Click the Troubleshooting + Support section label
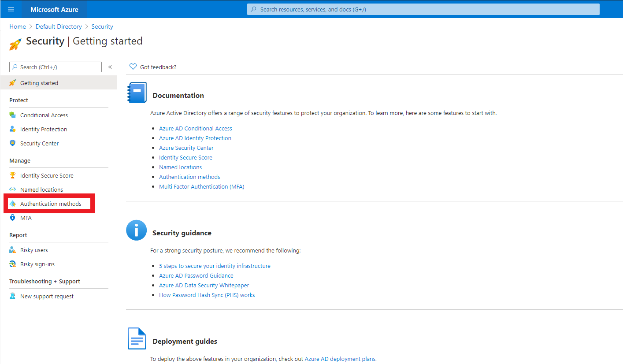Screen dimensions: 623x364 (x=44, y=281)
